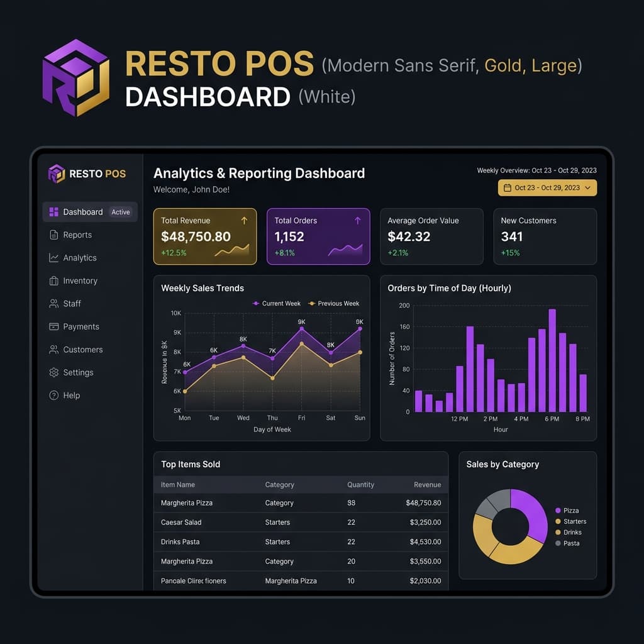Click the Weekly Sales Trends chart title
Image resolution: width=644 pixels, height=644 pixels.
(203, 288)
